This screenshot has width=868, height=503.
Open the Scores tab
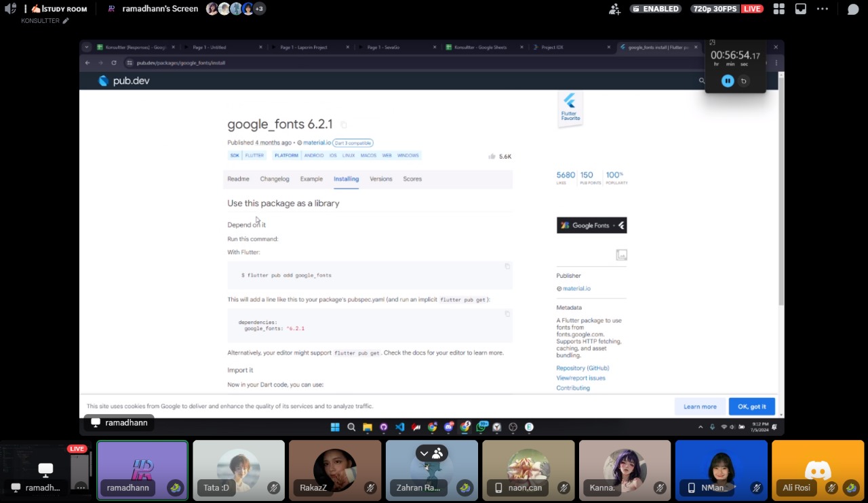click(412, 179)
